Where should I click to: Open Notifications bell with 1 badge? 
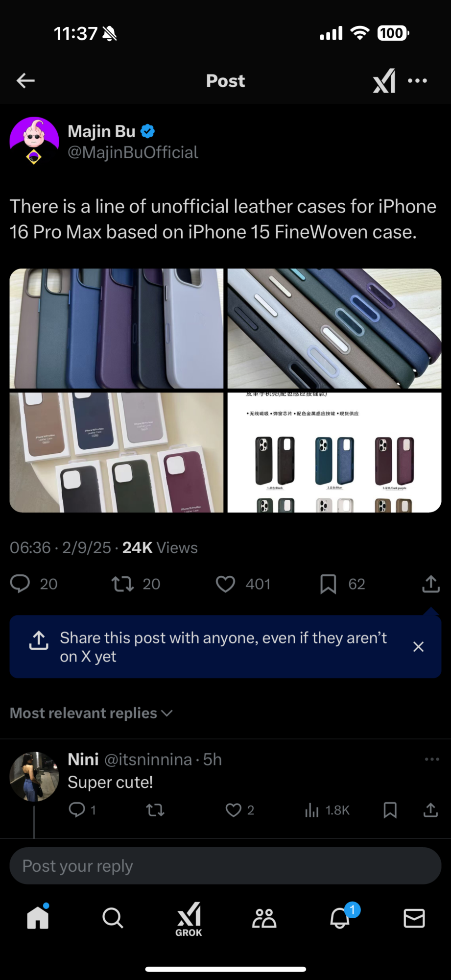coord(341,917)
